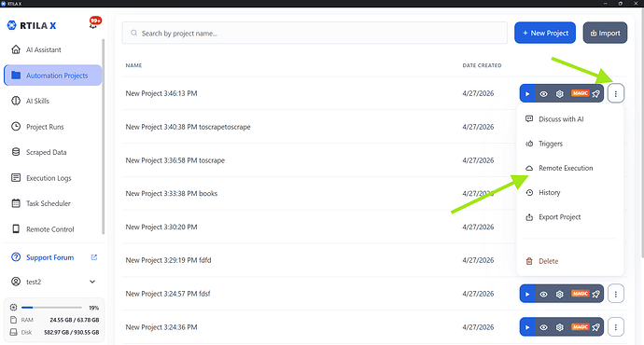Toggle eye icon for New Project 3:24:57 PM fdsf
644x345 pixels.
coord(543,294)
